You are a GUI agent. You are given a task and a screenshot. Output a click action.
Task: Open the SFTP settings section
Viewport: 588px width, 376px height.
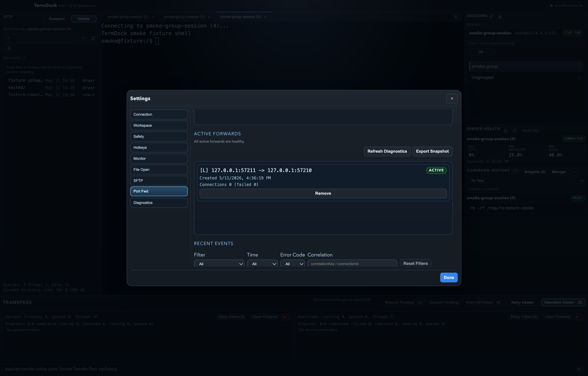(159, 181)
